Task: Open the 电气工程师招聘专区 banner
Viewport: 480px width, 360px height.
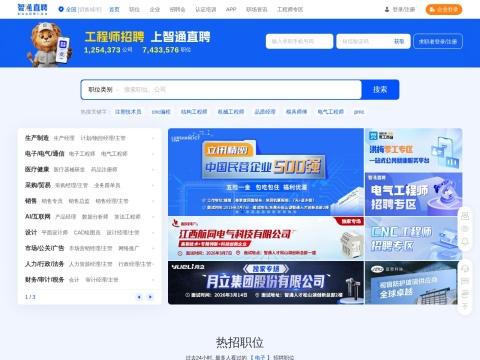Action: click(x=414, y=194)
